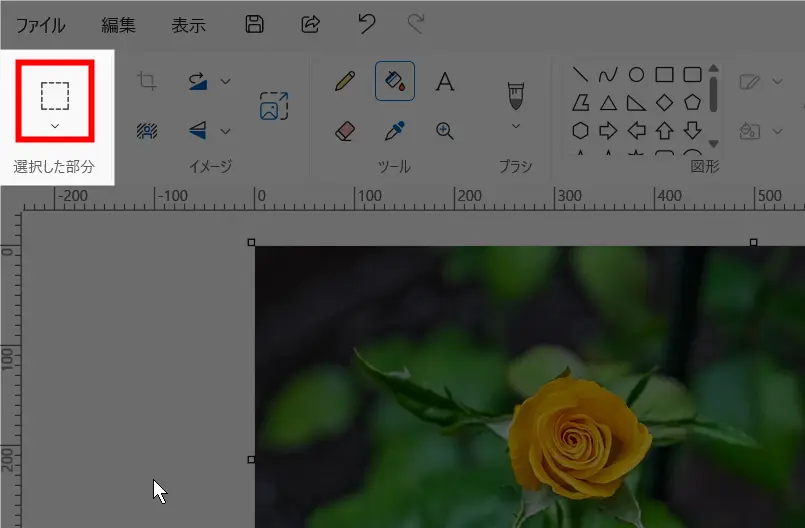Click the Remove background icon

click(x=147, y=130)
